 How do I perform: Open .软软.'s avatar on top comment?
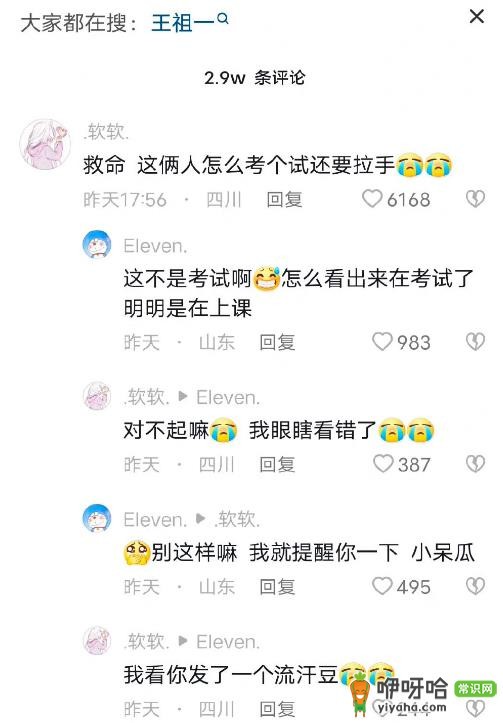[x=45, y=144]
